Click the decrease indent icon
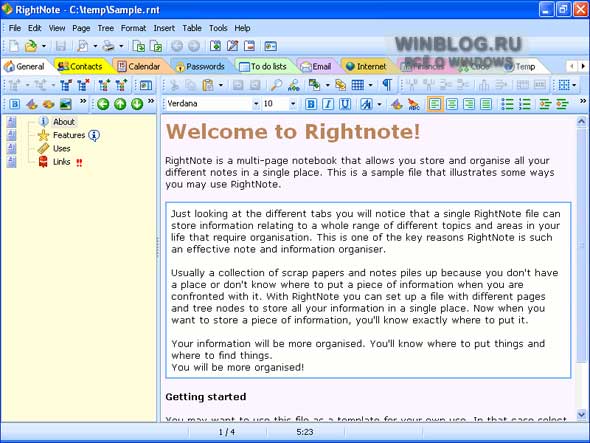590x443 pixels. click(x=545, y=104)
